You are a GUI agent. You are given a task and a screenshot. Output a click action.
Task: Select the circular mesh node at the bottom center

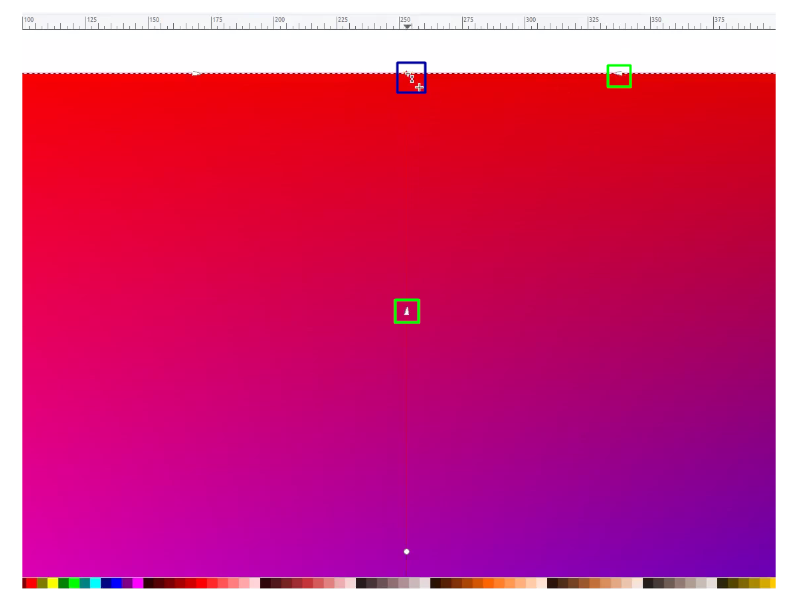407,551
